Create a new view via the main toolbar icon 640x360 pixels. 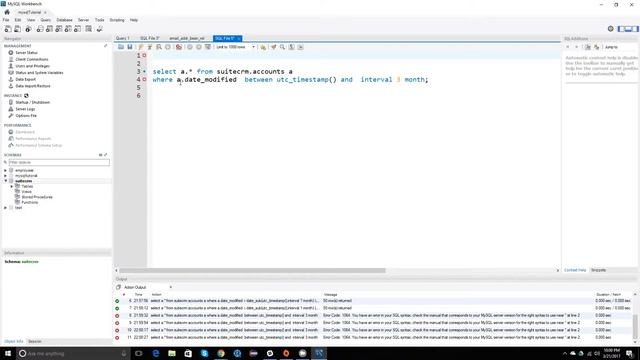(x=59, y=29)
